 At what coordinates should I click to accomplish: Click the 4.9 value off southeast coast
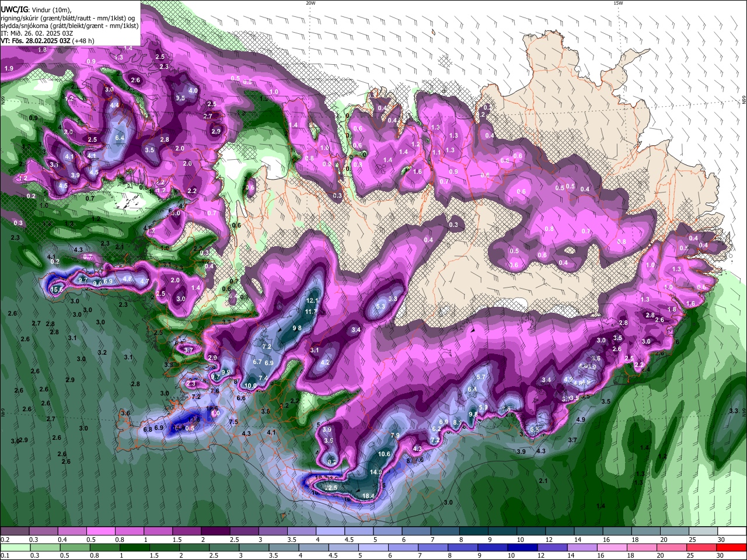[x=580, y=419]
